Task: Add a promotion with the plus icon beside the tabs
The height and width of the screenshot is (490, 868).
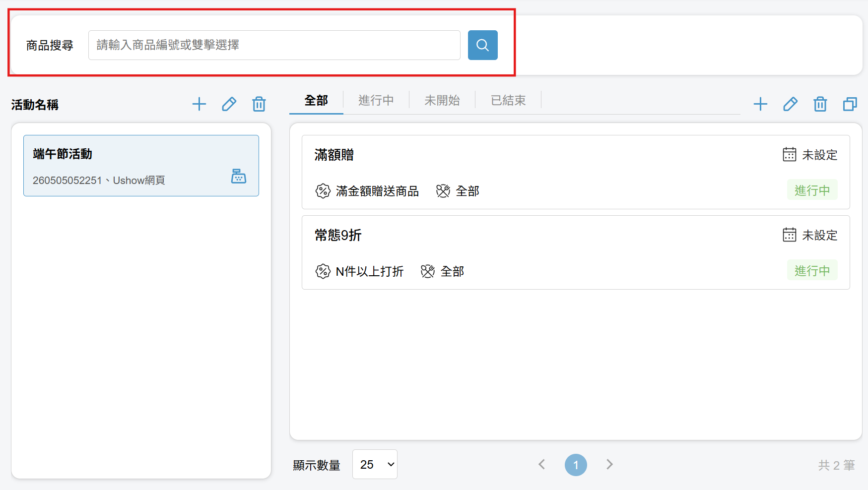Action: (x=760, y=104)
